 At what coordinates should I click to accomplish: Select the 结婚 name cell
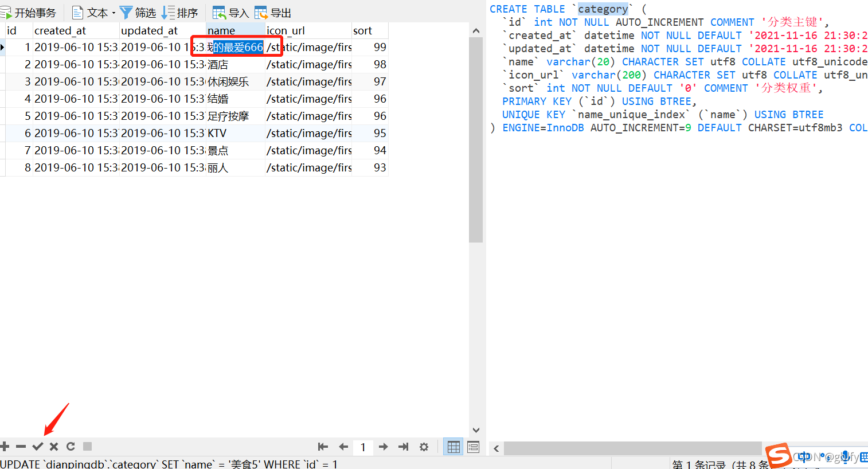tap(236, 99)
